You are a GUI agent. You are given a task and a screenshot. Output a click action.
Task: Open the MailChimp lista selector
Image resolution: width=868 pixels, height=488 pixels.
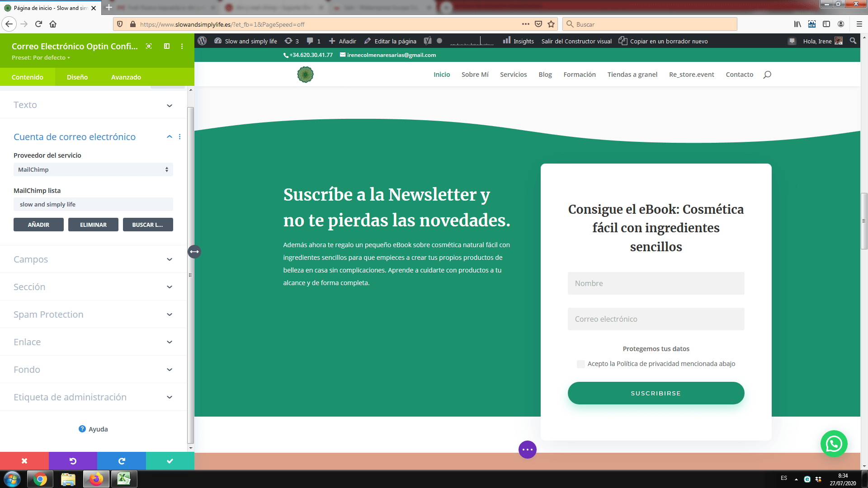[93, 204]
